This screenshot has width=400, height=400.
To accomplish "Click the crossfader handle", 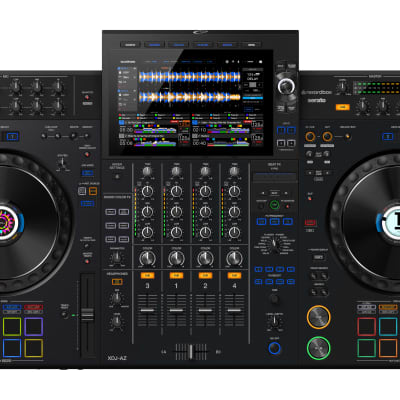I will click(x=190, y=352).
